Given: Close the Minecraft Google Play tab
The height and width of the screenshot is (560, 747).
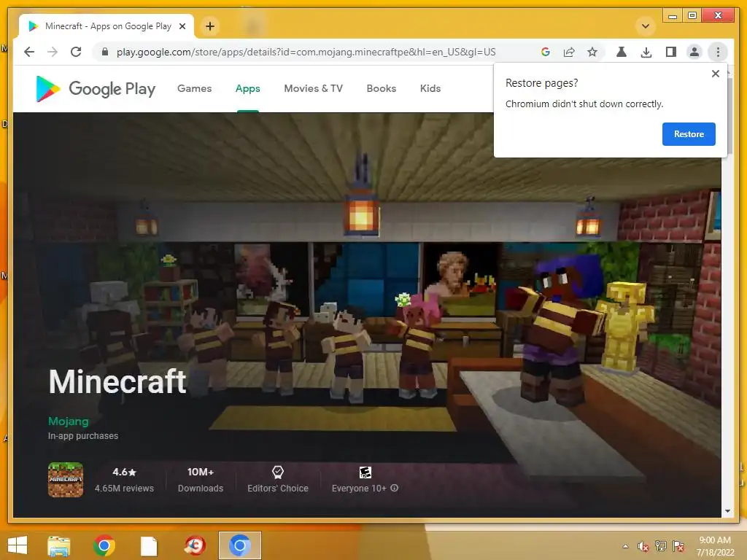Looking at the screenshot, I should coord(182,26).
